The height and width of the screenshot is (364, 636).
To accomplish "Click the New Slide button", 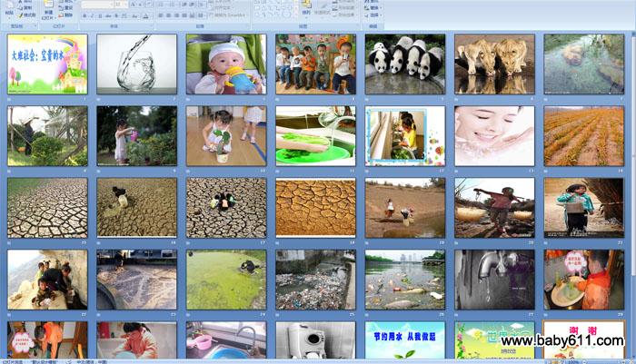I will (x=48, y=10).
